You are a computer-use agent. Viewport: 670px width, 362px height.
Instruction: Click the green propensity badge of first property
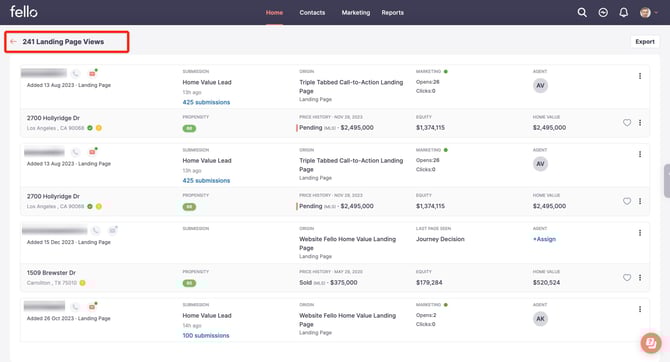coord(189,128)
